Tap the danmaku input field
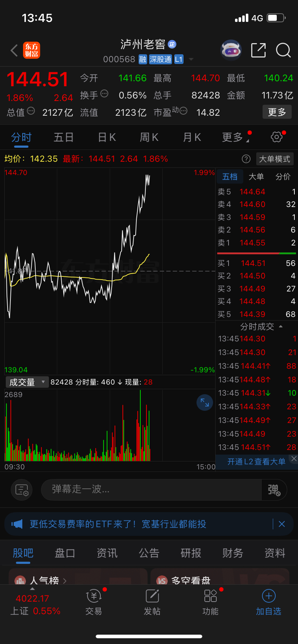Viewport: 298px width, 644px height. [151, 490]
